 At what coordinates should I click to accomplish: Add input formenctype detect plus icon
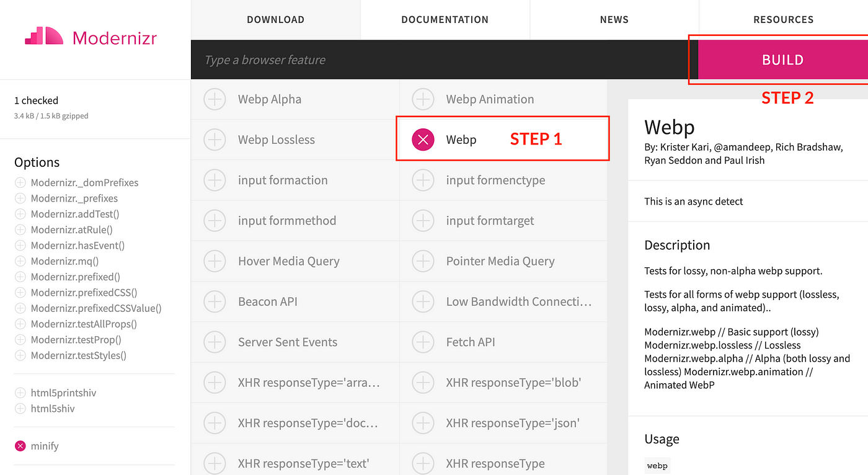pos(423,180)
